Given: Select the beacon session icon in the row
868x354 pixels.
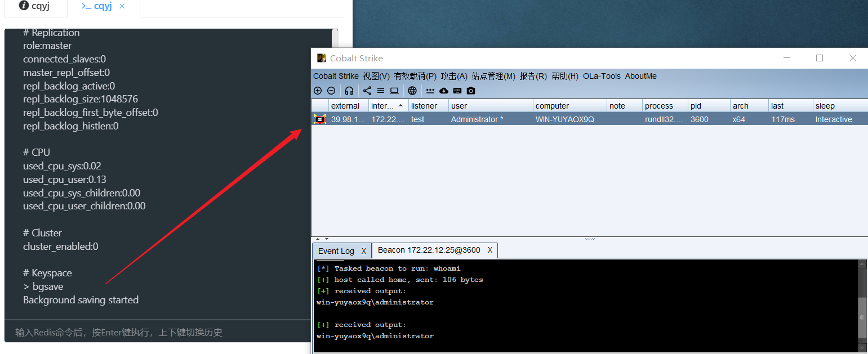Looking at the screenshot, I should click(320, 119).
